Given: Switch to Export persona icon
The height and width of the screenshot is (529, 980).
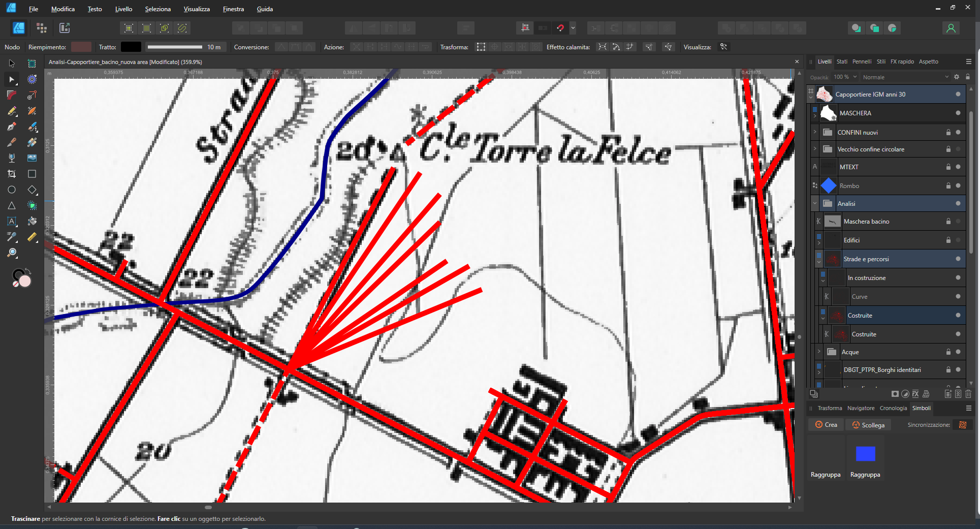Looking at the screenshot, I should (x=65, y=28).
